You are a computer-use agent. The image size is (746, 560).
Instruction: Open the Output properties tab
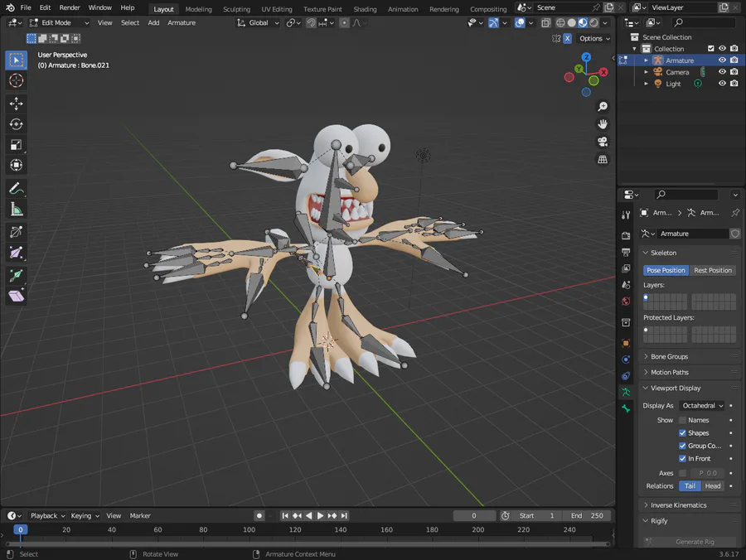pos(626,252)
